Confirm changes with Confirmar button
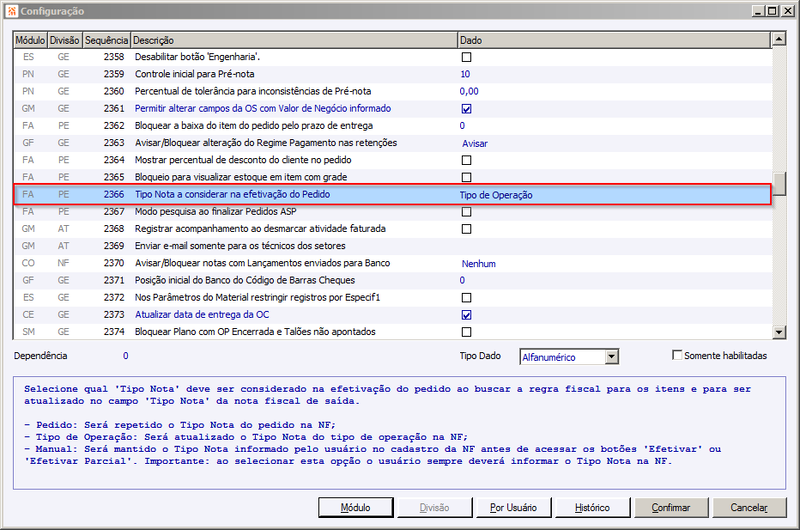The height and width of the screenshot is (530, 800). pos(671,508)
